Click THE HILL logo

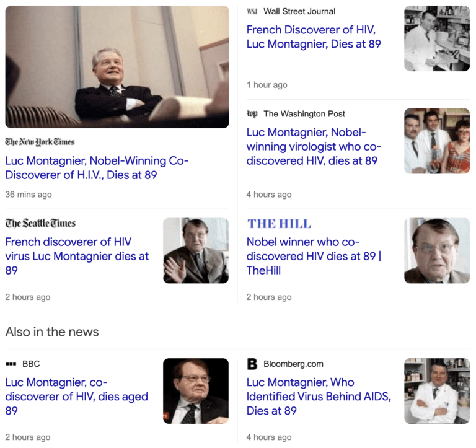[280, 224]
